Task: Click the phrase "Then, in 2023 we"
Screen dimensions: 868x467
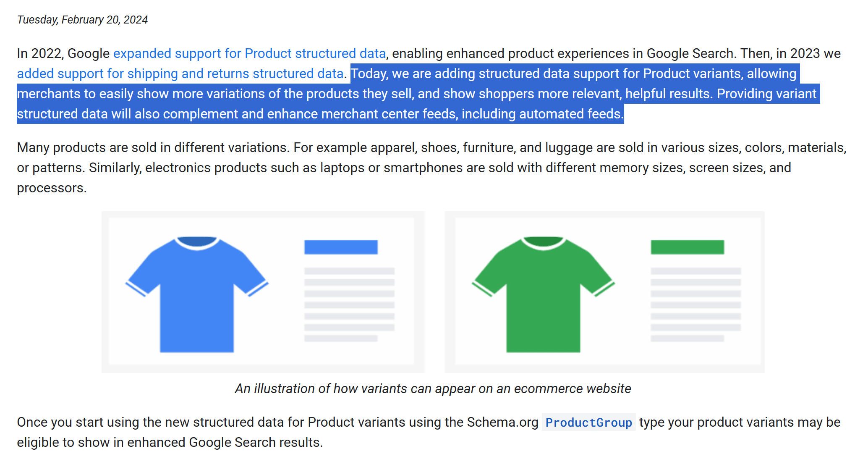Action: 790,54
